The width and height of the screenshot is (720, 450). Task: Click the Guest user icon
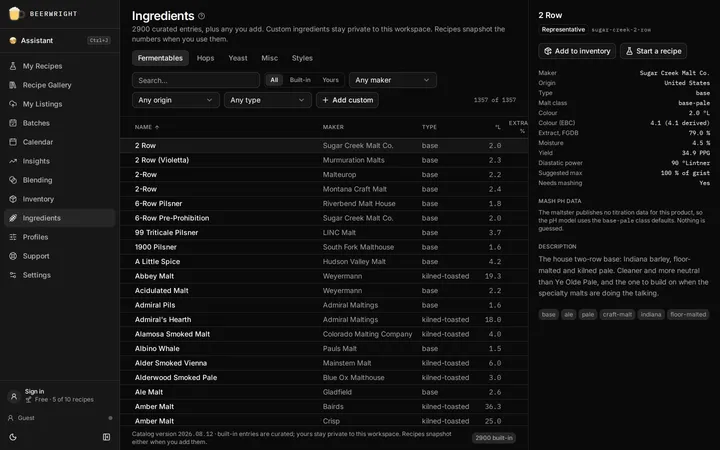[x=11, y=418]
